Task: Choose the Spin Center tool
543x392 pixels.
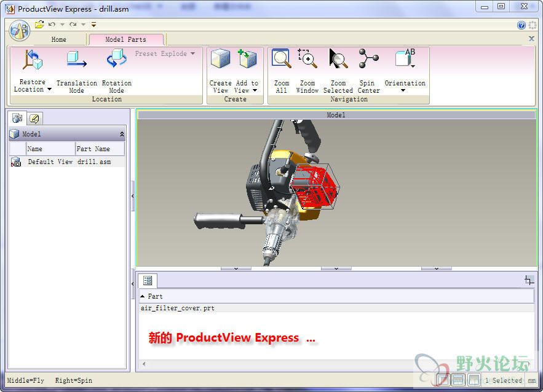Action: click(x=368, y=71)
